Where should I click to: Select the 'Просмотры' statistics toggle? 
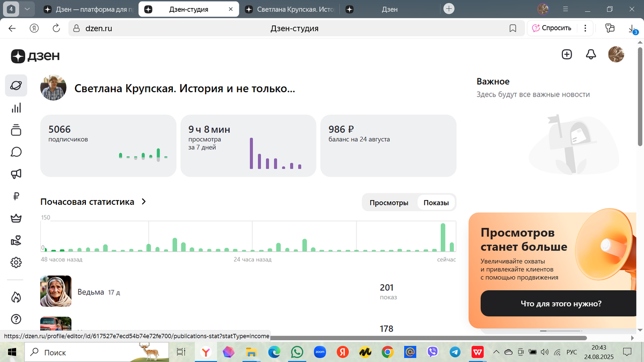[389, 203]
